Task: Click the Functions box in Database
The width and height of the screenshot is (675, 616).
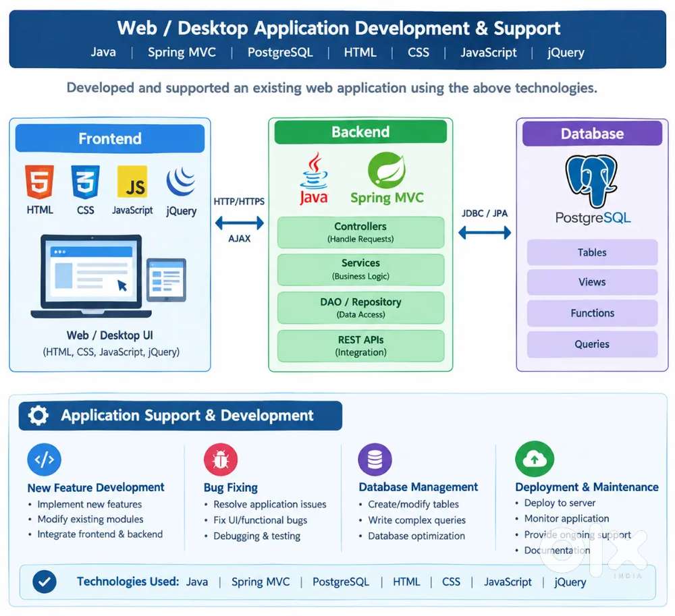Action: click(x=593, y=313)
